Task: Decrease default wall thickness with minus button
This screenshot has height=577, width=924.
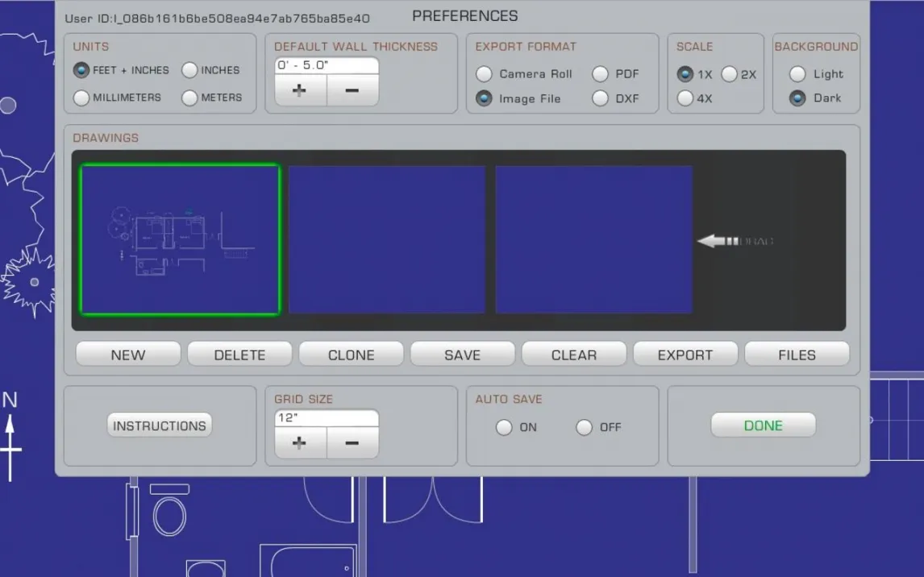Action: pos(352,90)
